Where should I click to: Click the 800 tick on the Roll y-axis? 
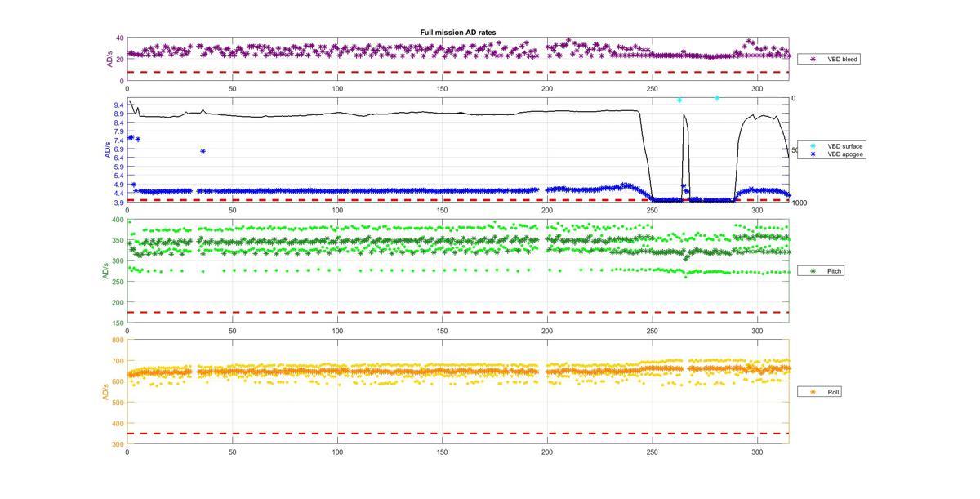pyautogui.click(x=118, y=340)
